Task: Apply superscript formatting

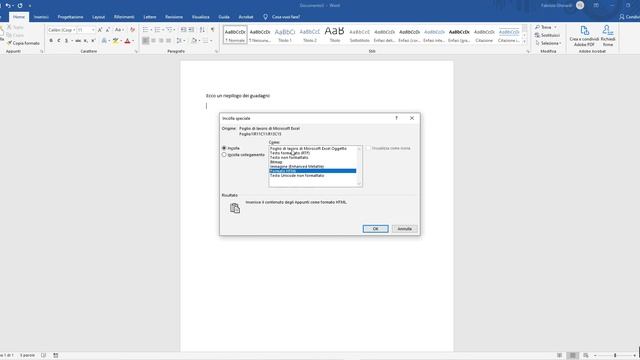Action: pos(93,41)
